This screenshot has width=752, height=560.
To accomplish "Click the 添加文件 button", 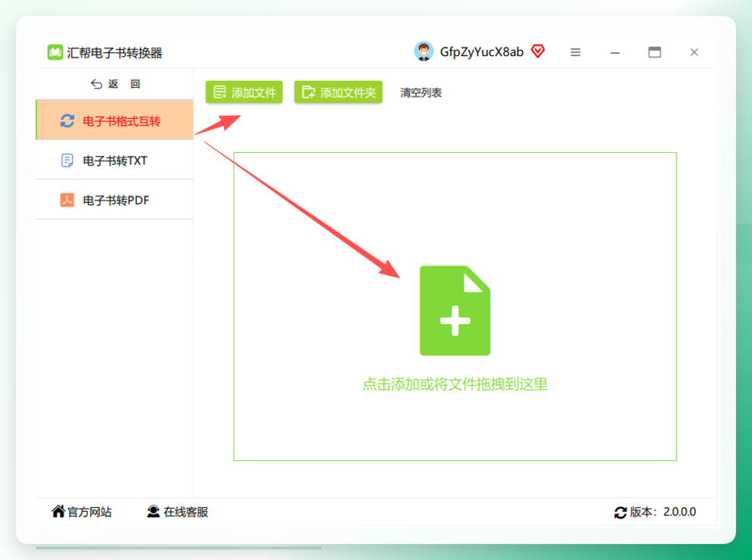I will [244, 92].
